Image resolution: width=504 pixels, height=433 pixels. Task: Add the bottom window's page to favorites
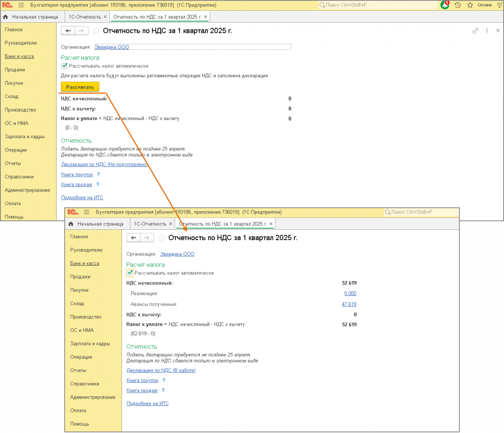[161, 238]
